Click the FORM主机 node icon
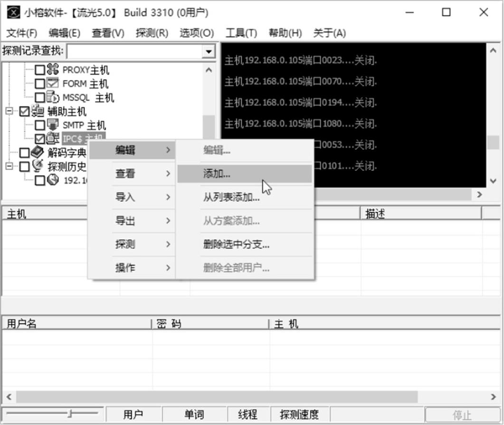504x425 pixels. [x=52, y=83]
